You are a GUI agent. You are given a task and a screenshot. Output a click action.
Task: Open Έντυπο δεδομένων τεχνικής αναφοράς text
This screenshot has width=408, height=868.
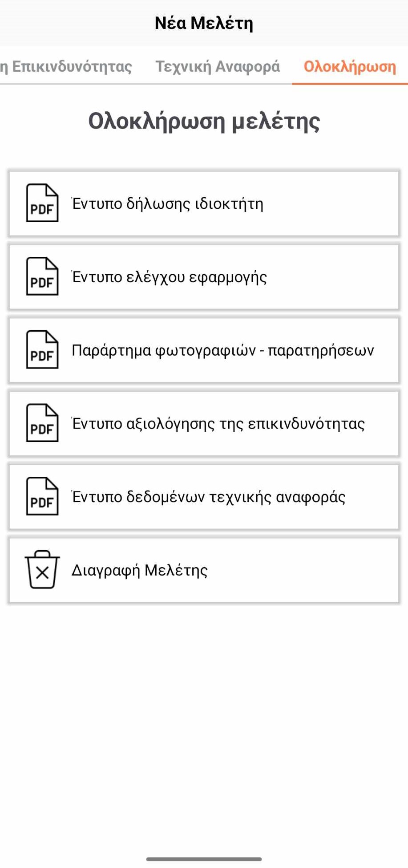209,497
